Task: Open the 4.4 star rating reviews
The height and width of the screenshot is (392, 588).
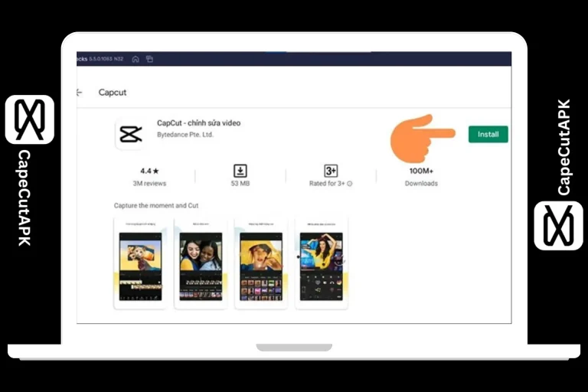Action: coord(149,171)
